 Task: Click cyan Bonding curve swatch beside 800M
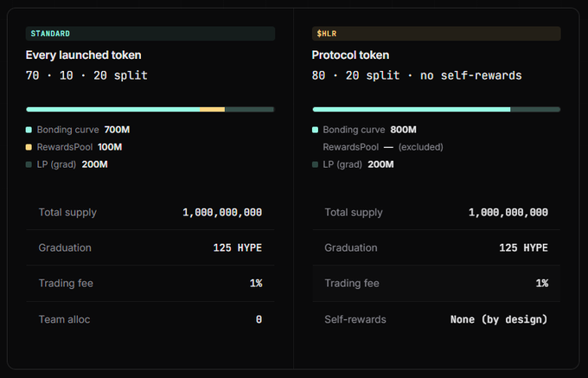click(315, 130)
